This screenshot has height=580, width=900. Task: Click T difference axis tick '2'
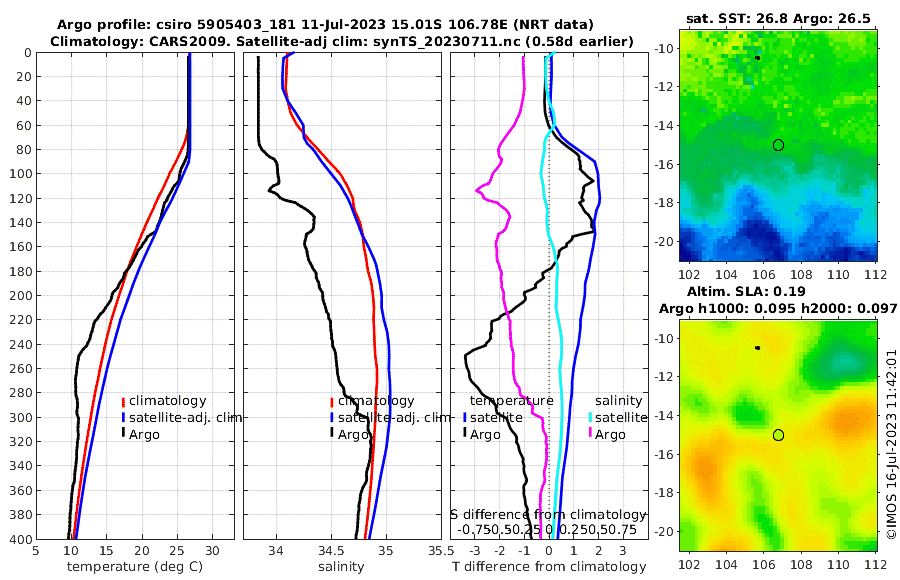coord(599,551)
